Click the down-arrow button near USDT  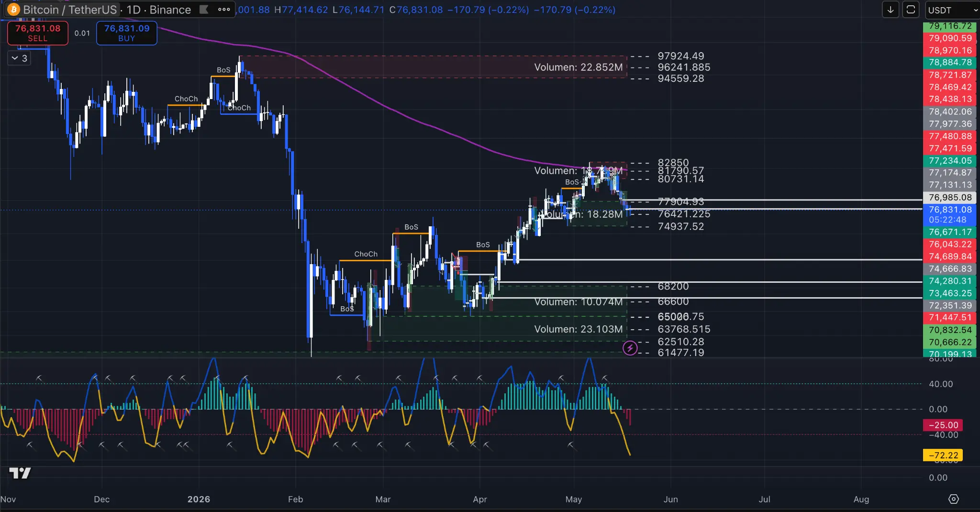point(891,10)
